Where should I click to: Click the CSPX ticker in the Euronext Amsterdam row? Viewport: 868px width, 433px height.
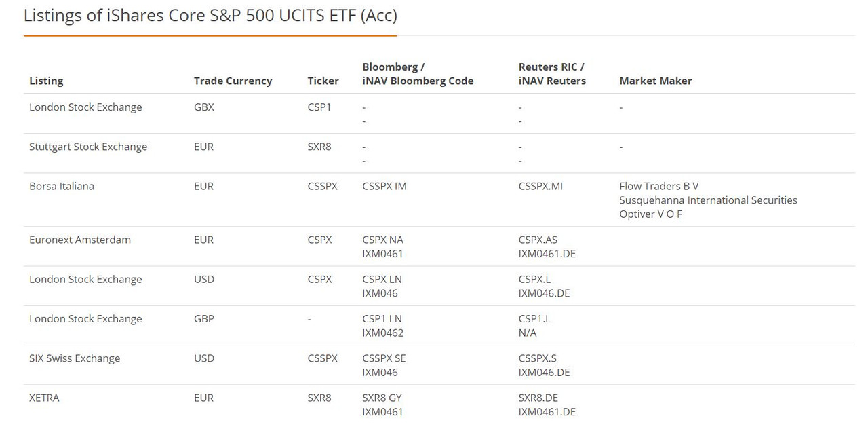(x=319, y=240)
